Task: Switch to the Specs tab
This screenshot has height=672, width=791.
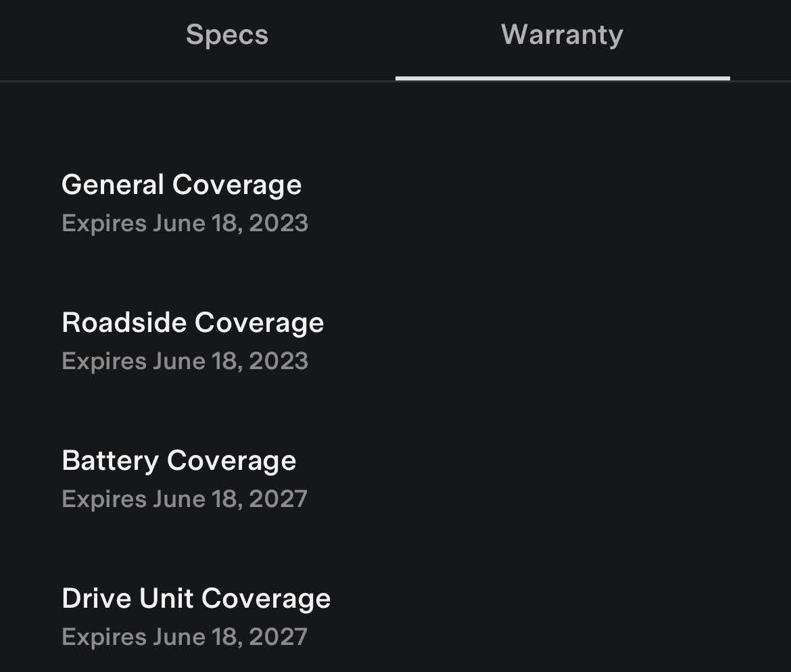Action: point(227,35)
